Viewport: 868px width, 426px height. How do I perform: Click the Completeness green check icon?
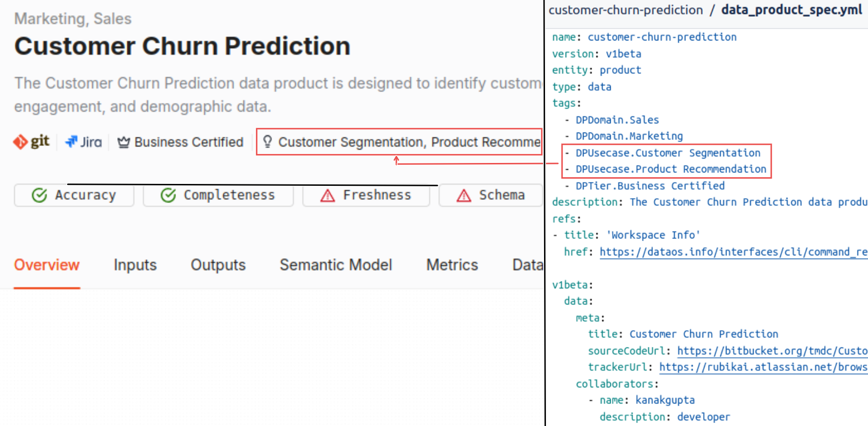click(168, 195)
